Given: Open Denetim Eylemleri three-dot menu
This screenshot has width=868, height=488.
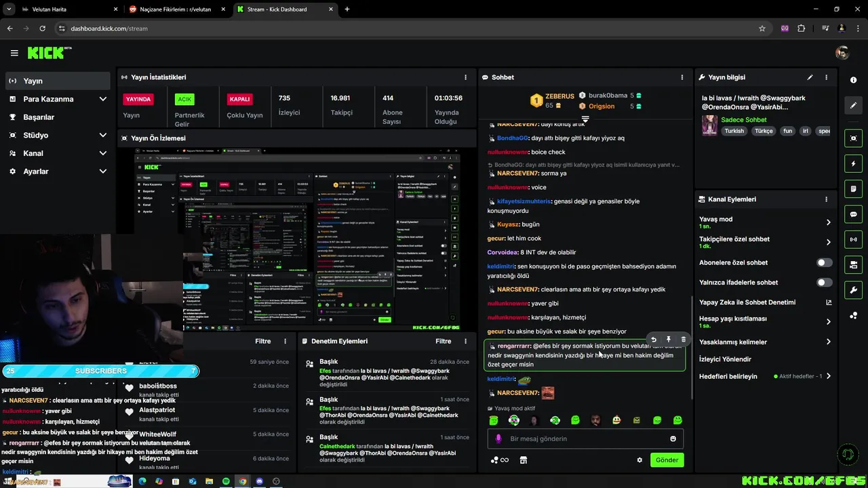Looking at the screenshot, I should pyautogui.click(x=465, y=341).
